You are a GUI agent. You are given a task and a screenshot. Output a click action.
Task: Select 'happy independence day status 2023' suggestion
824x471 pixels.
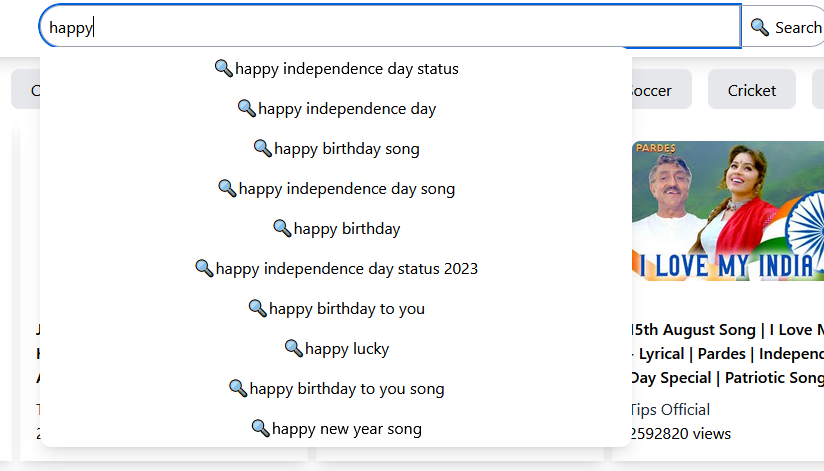click(x=336, y=268)
